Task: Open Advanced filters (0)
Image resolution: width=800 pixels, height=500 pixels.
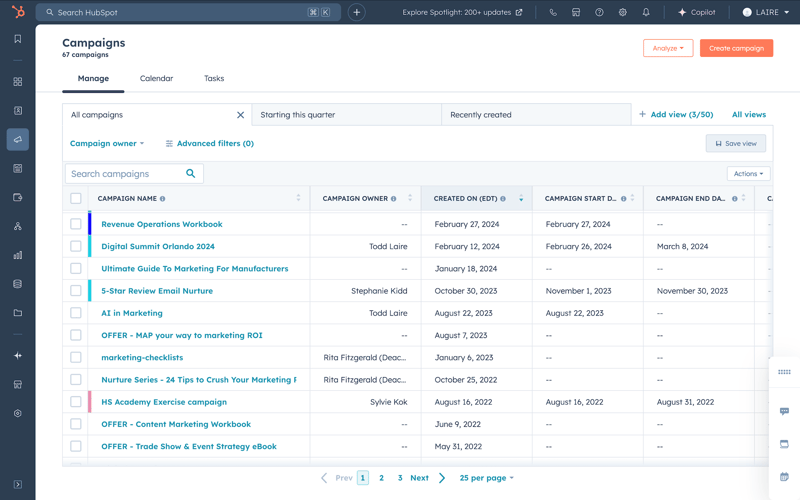Action: 210,143
